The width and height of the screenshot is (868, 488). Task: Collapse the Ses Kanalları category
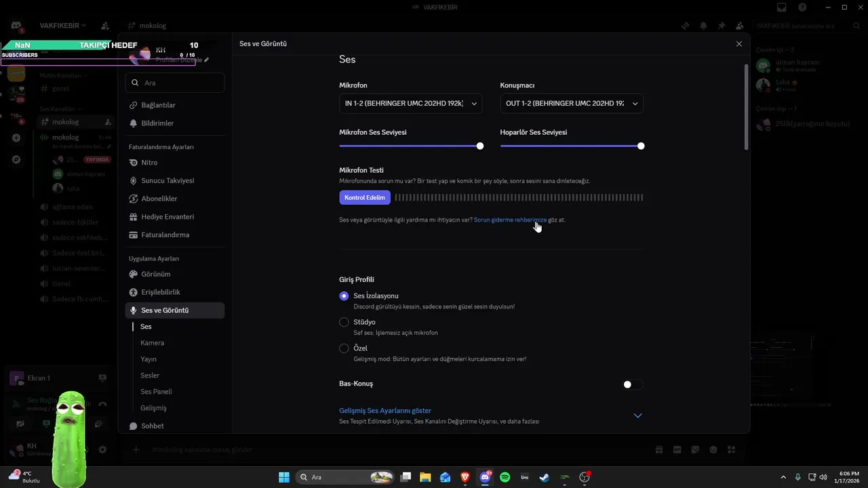pyautogui.click(x=60, y=108)
